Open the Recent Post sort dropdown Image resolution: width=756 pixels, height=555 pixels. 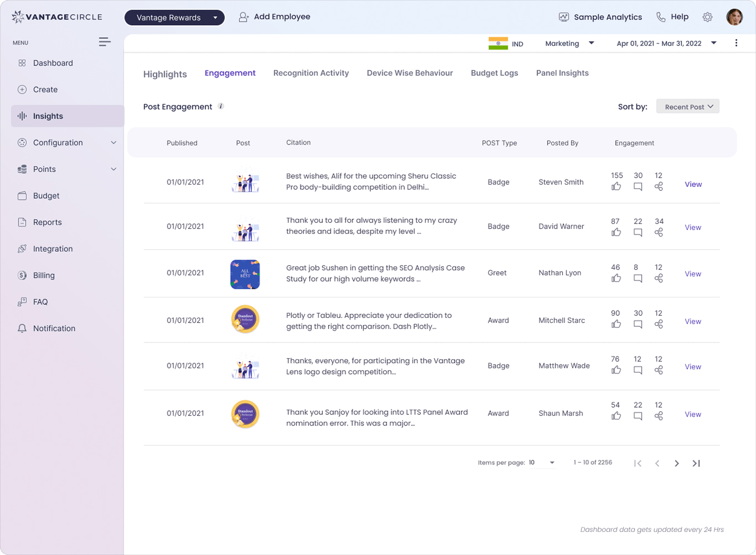coord(688,106)
